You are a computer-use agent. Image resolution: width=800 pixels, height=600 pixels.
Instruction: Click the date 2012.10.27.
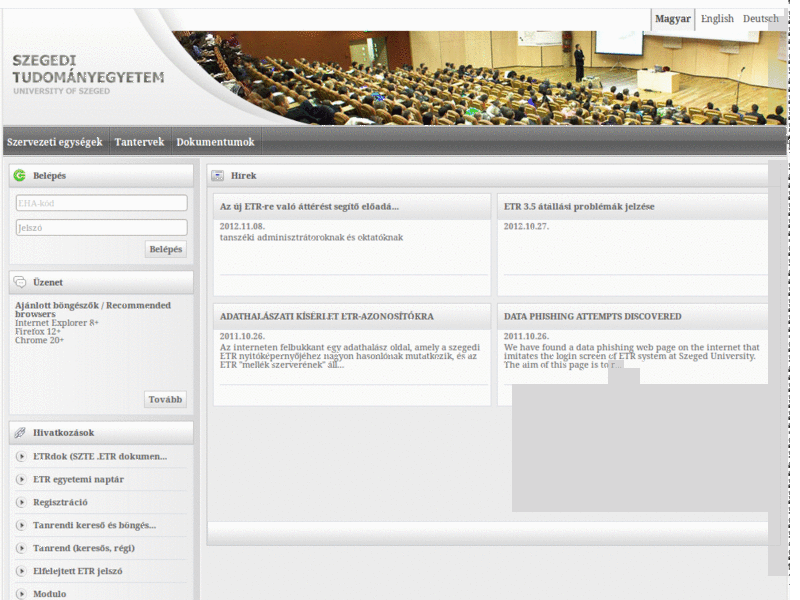click(x=527, y=227)
